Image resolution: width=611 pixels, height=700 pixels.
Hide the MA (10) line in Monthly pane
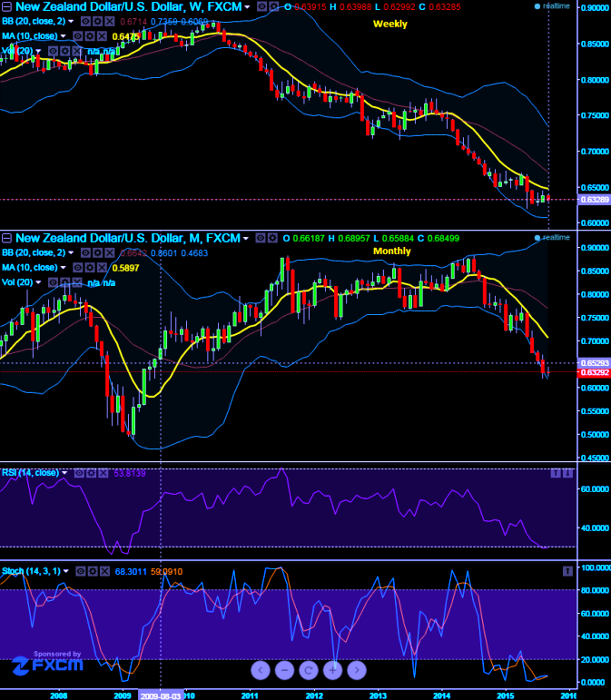tap(78, 268)
